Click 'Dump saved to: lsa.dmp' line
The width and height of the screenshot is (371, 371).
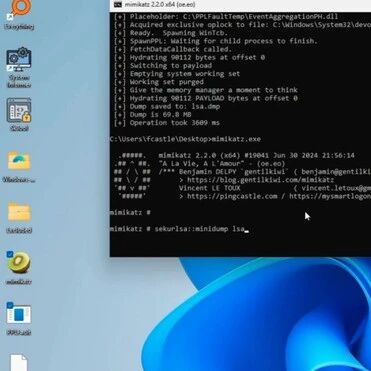(167, 106)
